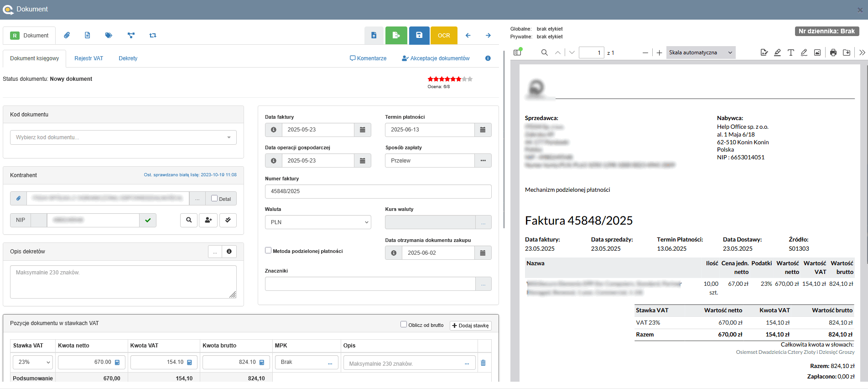This screenshot has width=868, height=389.
Task: Open the tags label icon
Action: tap(109, 35)
